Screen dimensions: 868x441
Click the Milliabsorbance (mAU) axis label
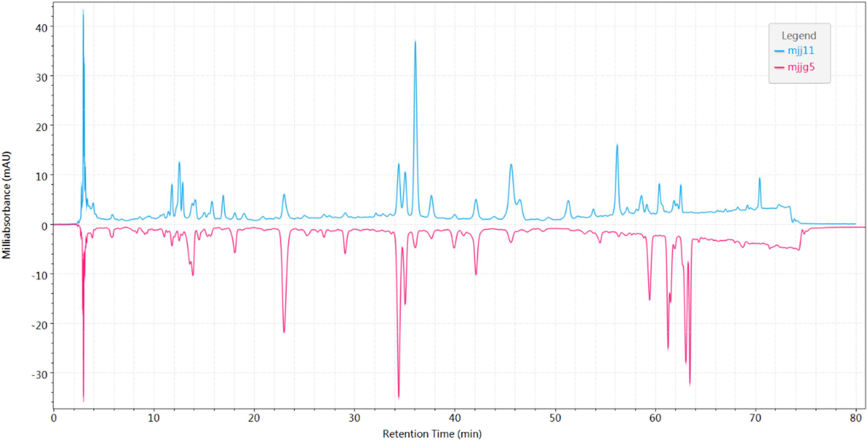(6, 205)
